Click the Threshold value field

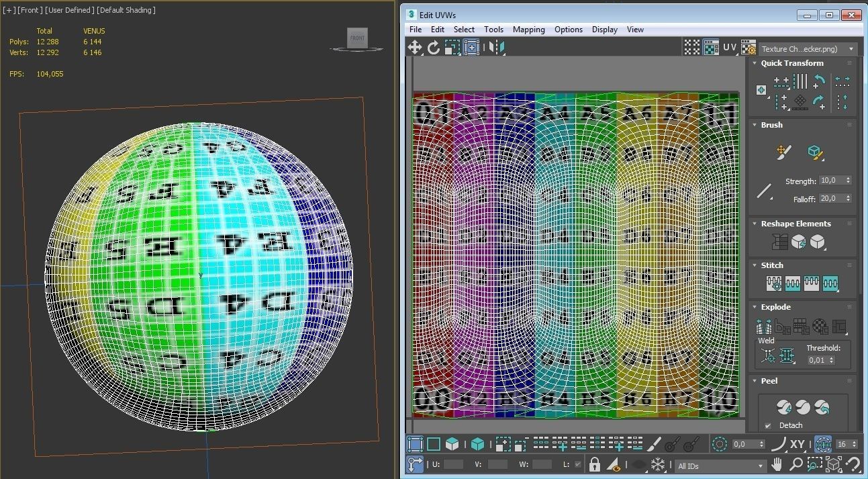(x=822, y=360)
